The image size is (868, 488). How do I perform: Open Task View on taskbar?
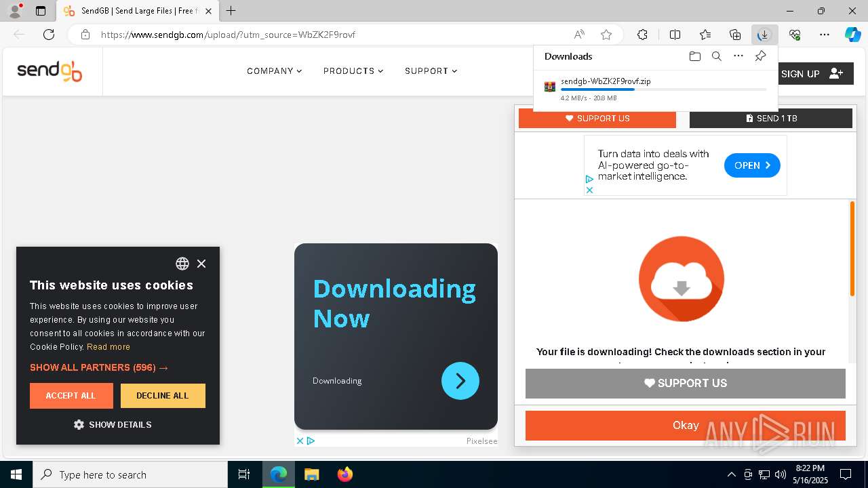(x=245, y=474)
